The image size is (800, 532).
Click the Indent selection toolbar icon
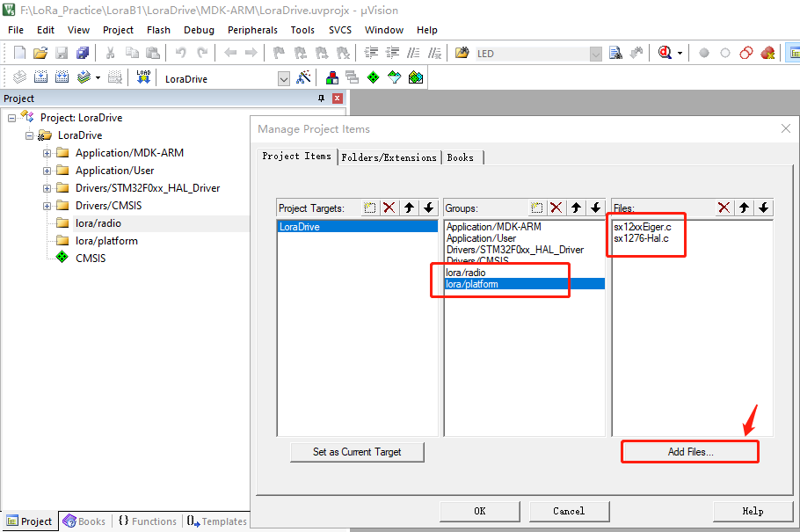coord(371,53)
